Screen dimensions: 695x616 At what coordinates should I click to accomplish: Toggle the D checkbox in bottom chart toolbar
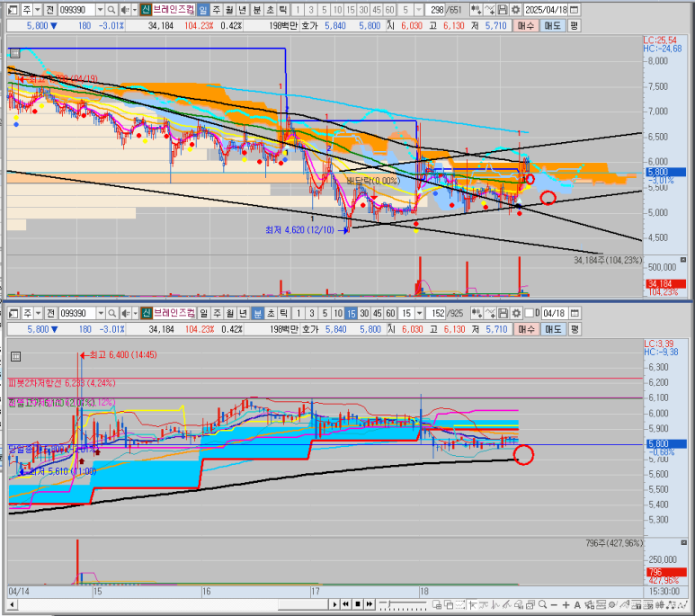click(529, 313)
